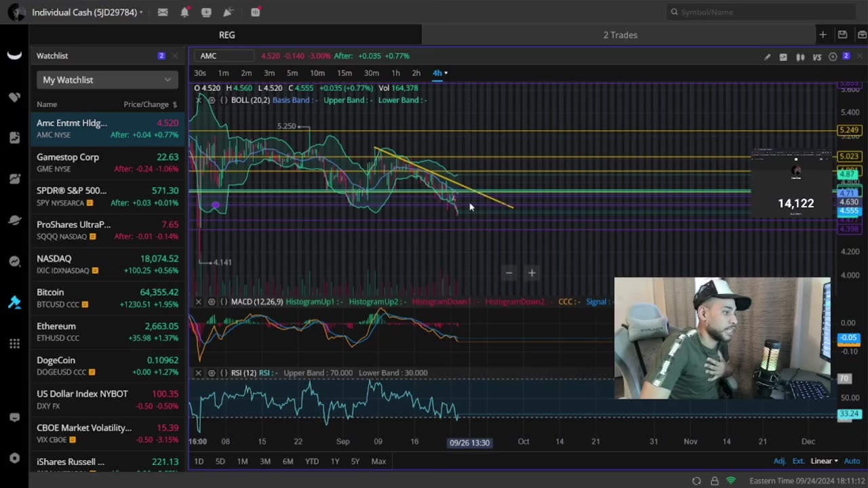
Task: Open the apps grid sidebar icon
Action: [14, 344]
